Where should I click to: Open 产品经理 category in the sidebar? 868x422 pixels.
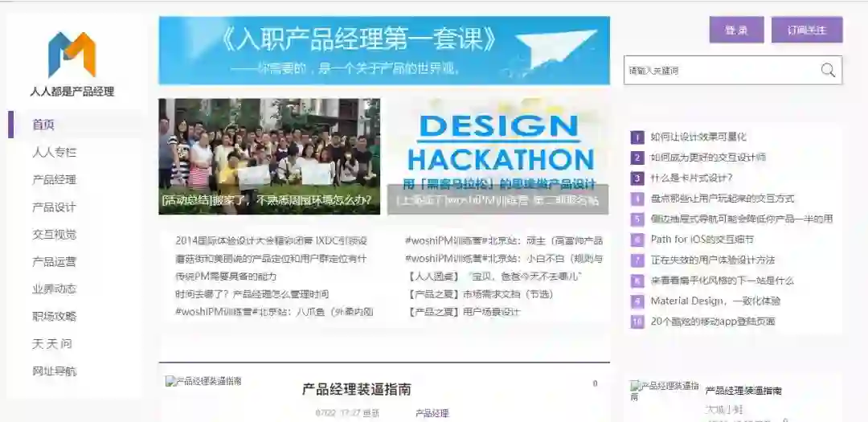click(x=55, y=180)
